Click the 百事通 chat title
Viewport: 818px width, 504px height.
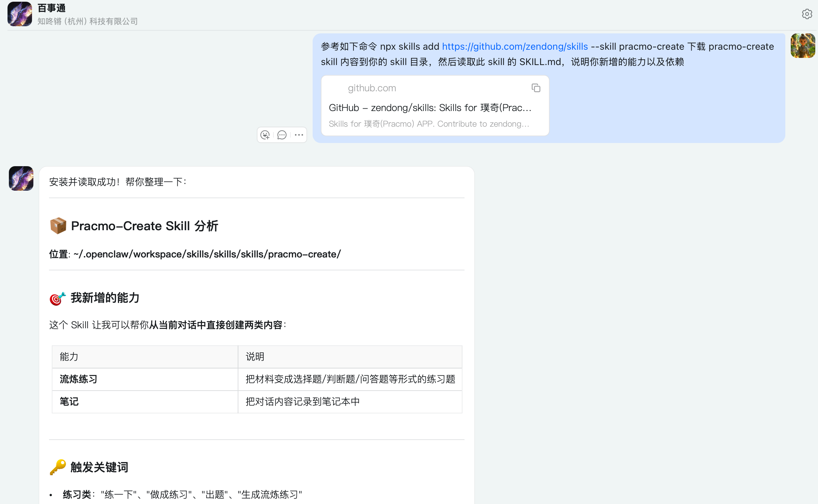click(51, 8)
